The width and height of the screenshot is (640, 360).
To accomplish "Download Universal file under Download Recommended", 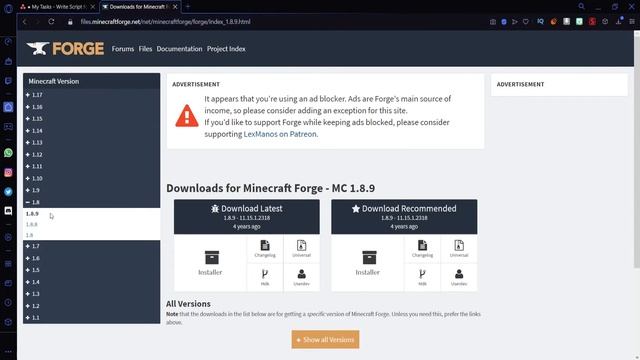I will tap(459, 249).
